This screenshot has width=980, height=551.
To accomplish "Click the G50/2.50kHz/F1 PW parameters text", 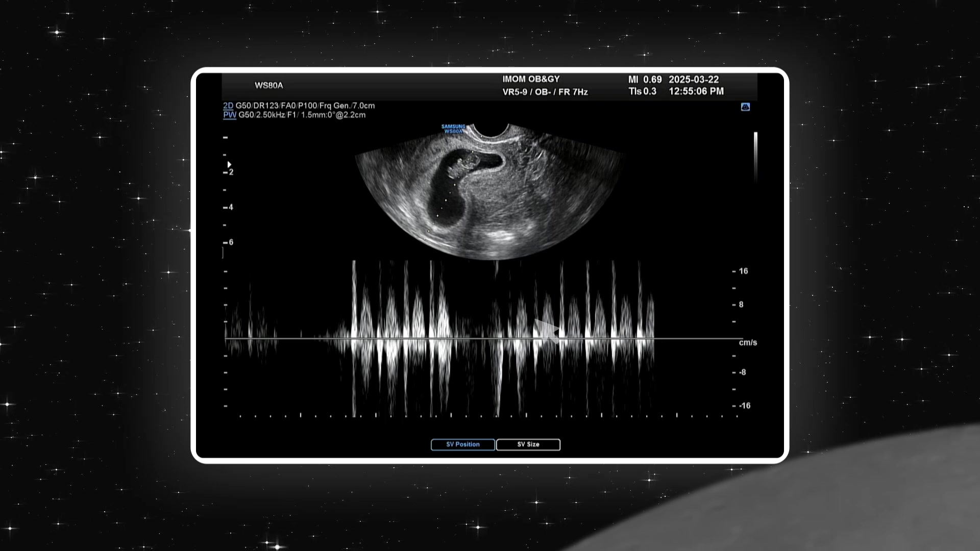I will tap(302, 115).
